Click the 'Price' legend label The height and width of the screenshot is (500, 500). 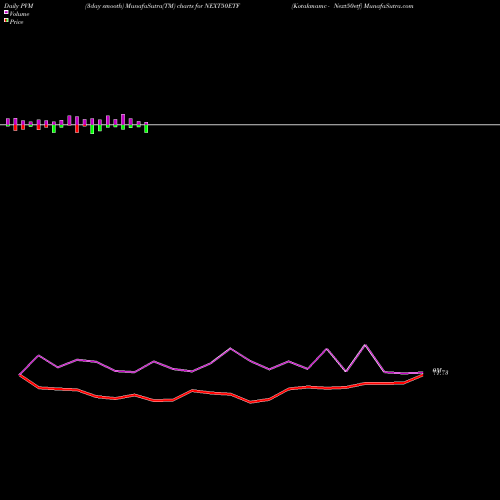pos(16,22)
